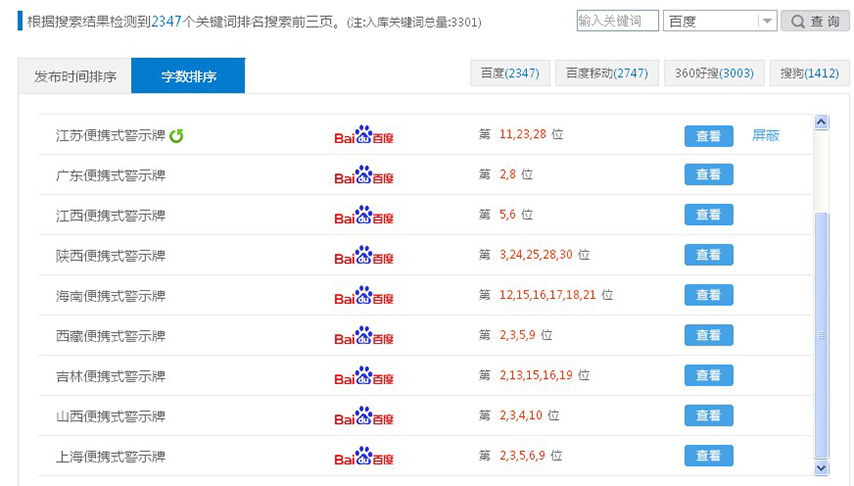Click the green refresh icon beside 江苏便携式警示牌
Viewport: 854px width, 486px height.
(x=176, y=136)
